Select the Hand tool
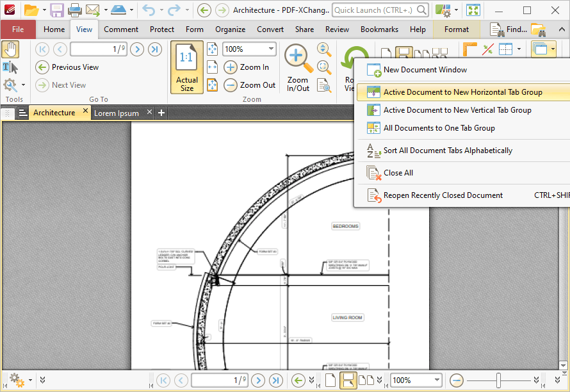Viewport: 570px width, 392px height. (10, 49)
